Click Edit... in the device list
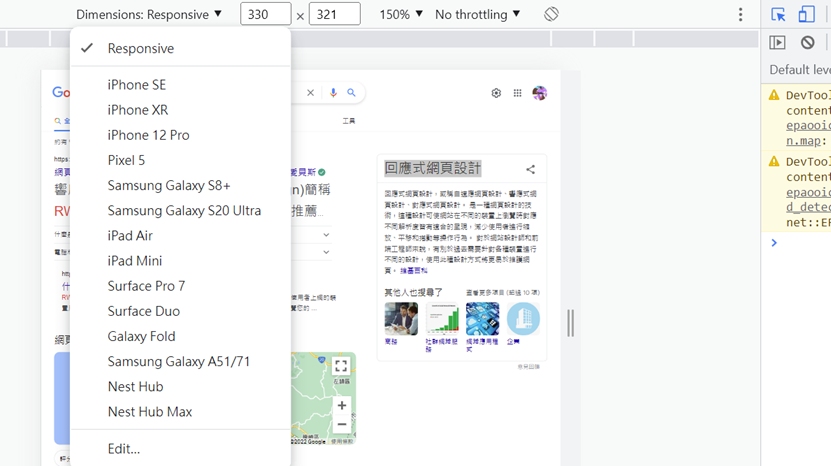The image size is (831, 466). (180, 449)
